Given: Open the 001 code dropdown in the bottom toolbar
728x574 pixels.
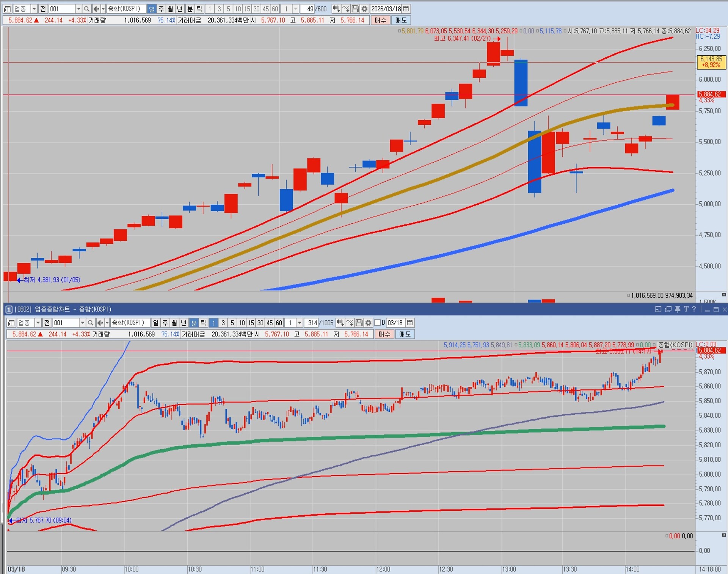Looking at the screenshot, I should [82, 323].
